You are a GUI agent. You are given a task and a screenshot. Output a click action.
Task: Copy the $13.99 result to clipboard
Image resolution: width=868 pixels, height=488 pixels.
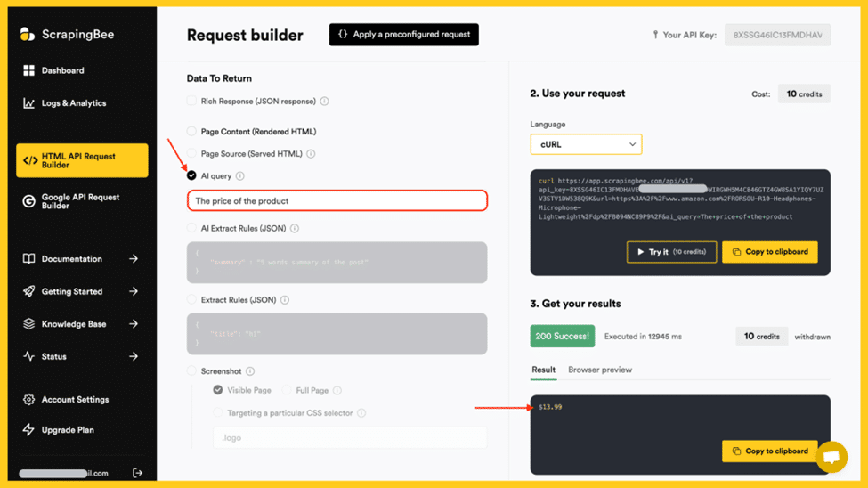point(770,451)
